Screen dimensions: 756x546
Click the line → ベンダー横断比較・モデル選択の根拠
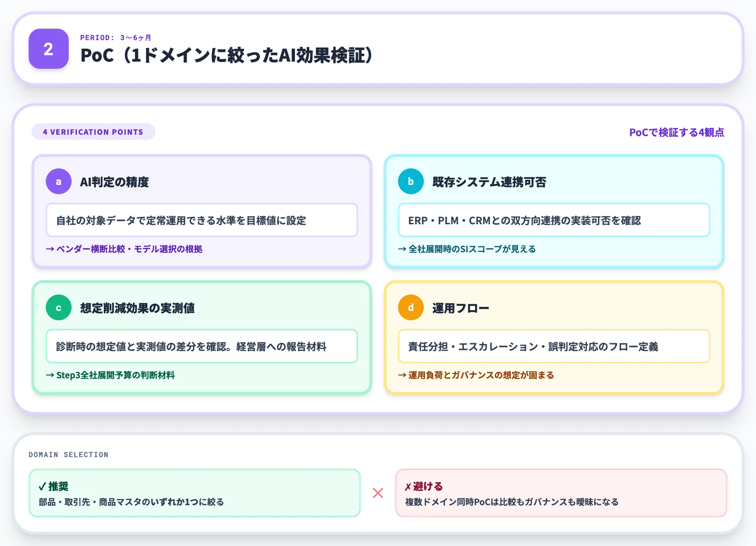click(x=124, y=249)
